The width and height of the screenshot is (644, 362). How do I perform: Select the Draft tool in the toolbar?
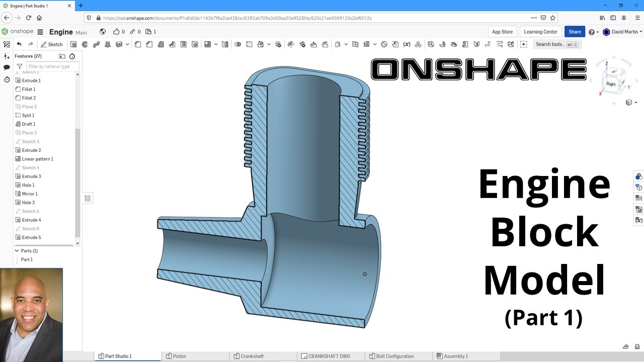point(160,44)
